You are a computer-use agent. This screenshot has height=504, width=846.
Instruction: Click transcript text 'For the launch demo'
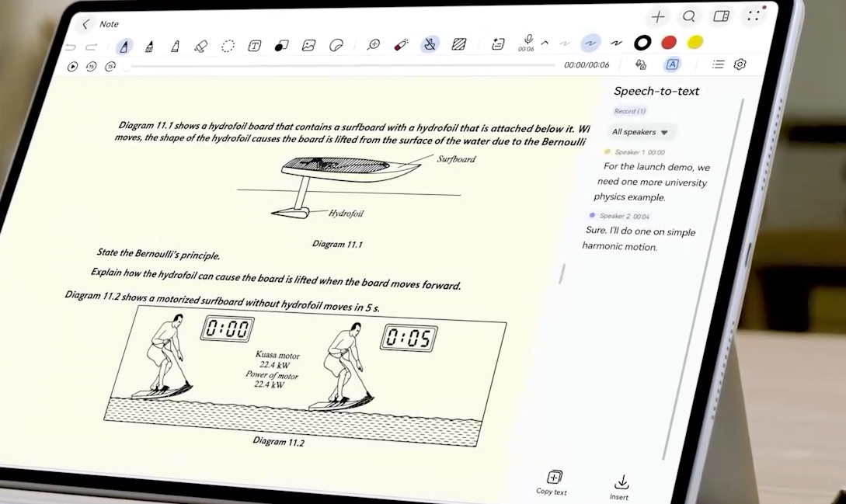tap(642, 167)
